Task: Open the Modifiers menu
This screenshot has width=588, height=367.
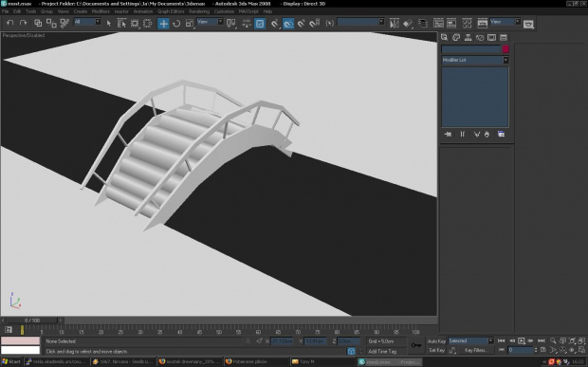Action: point(101,11)
